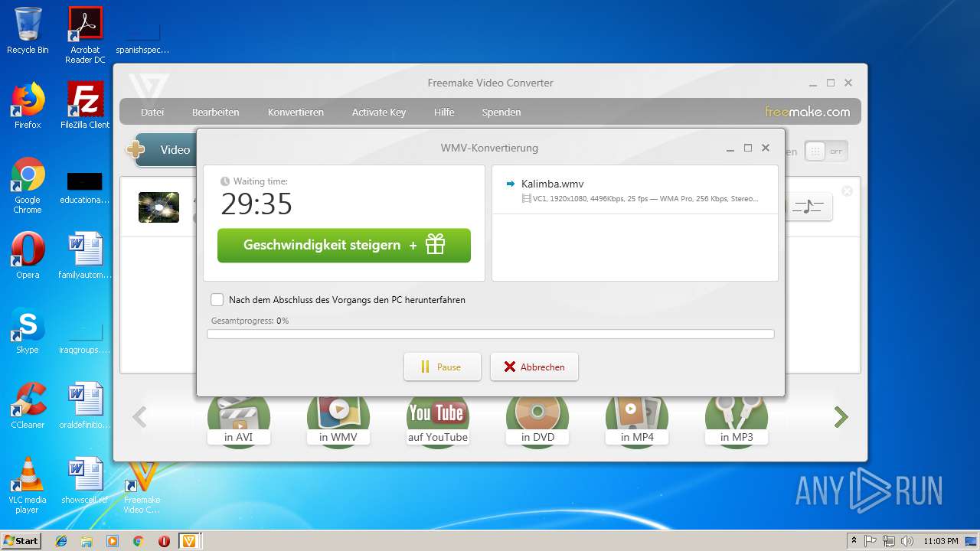Pause the WMV conversion
This screenshot has width=980, height=551.
443,367
